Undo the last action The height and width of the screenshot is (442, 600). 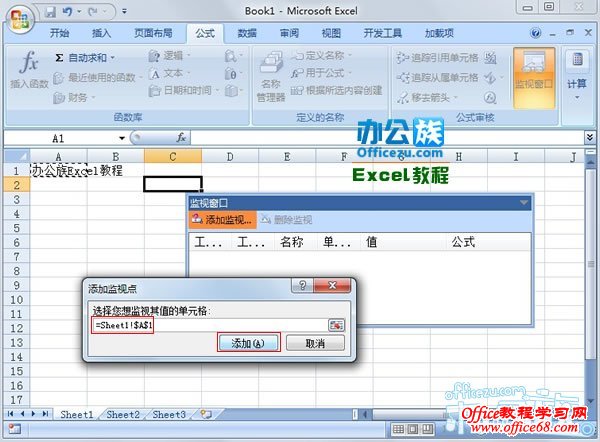tap(67, 12)
